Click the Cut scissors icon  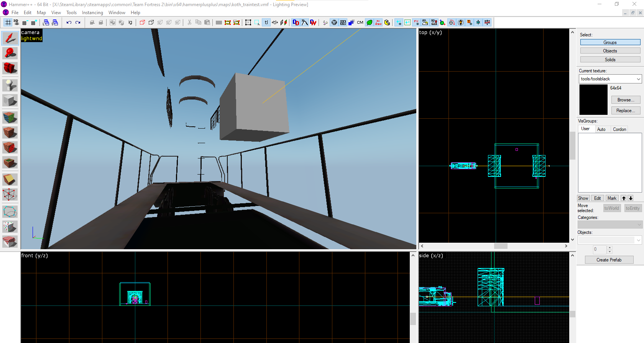tap(189, 23)
